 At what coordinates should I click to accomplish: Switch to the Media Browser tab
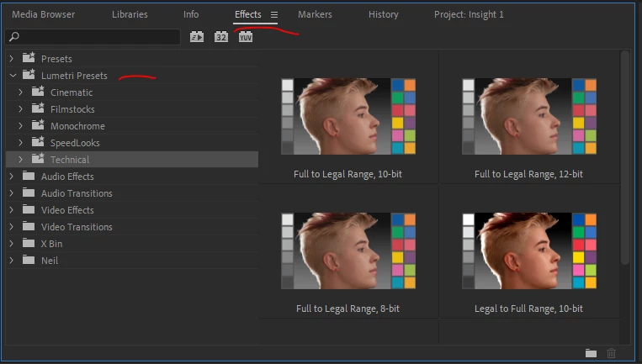[x=44, y=15]
